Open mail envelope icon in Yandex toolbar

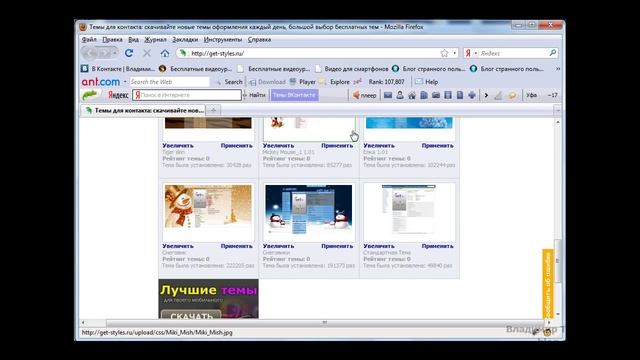[x=388, y=95]
